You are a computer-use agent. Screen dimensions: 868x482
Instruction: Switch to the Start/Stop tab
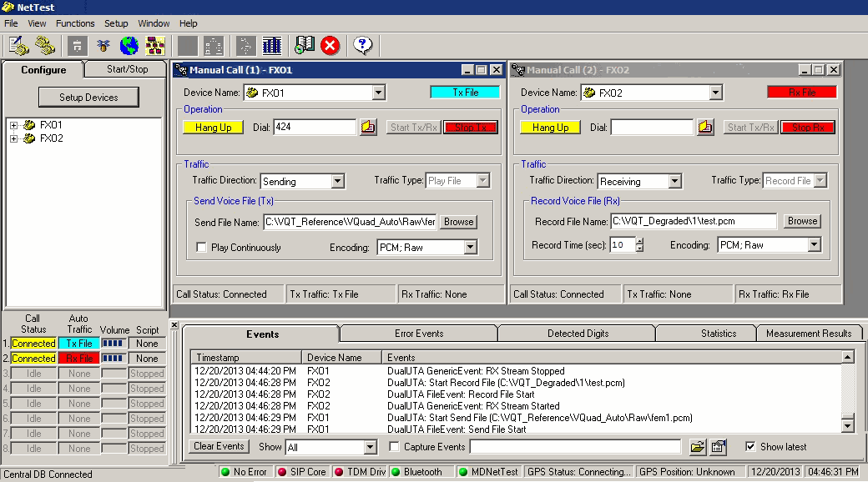click(127, 69)
